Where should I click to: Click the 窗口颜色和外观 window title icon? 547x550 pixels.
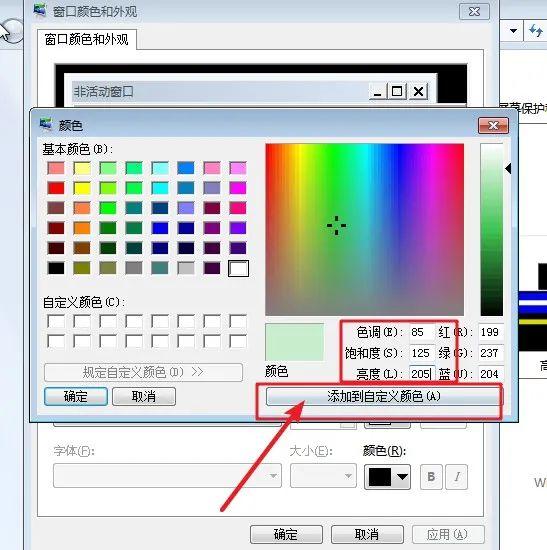point(40,10)
